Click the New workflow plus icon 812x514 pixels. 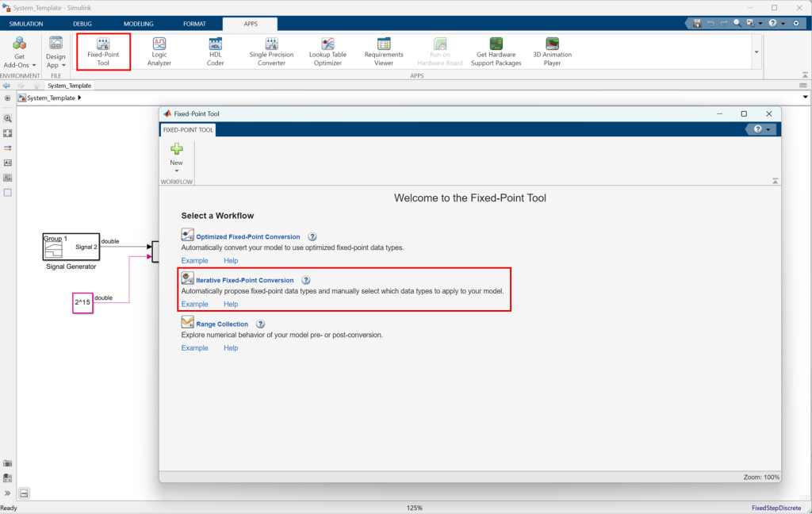(x=177, y=150)
